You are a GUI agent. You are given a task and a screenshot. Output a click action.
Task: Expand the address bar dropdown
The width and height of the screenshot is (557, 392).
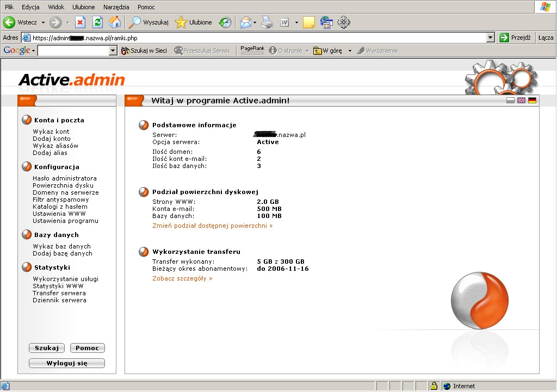[x=491, y=38]
